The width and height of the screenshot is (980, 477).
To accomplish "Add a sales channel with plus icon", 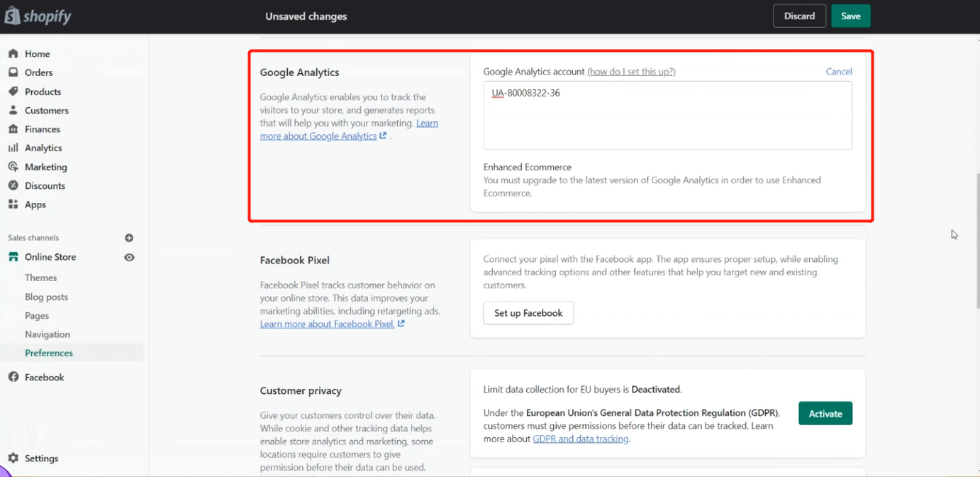I will tap(129, 238).
